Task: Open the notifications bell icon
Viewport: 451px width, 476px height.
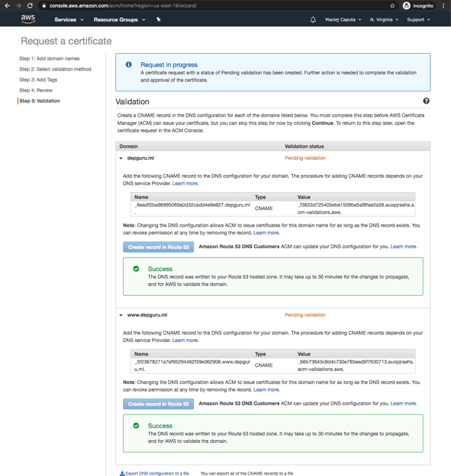Action: [x=313, y=20]
